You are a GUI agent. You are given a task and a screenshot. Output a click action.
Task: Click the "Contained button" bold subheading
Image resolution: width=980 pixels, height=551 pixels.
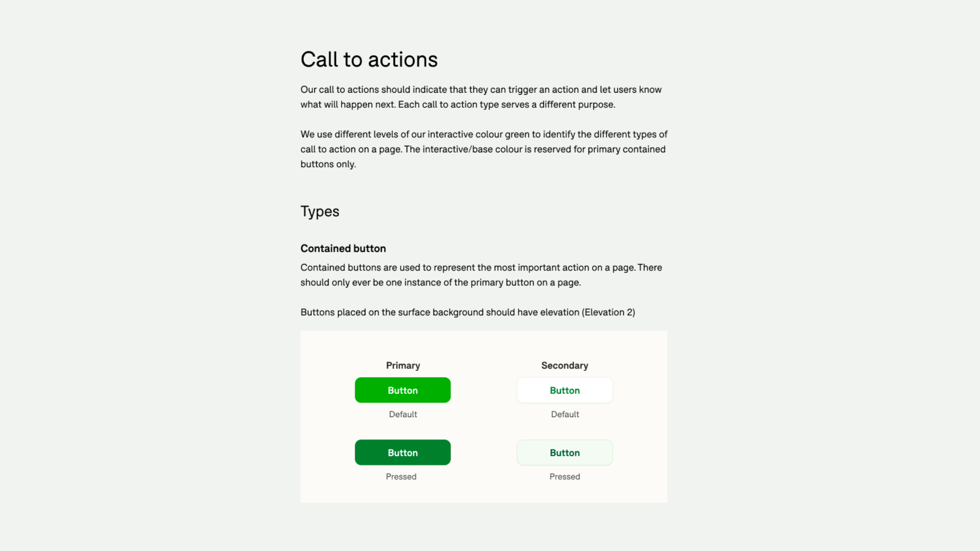click(x=343, y=249)
